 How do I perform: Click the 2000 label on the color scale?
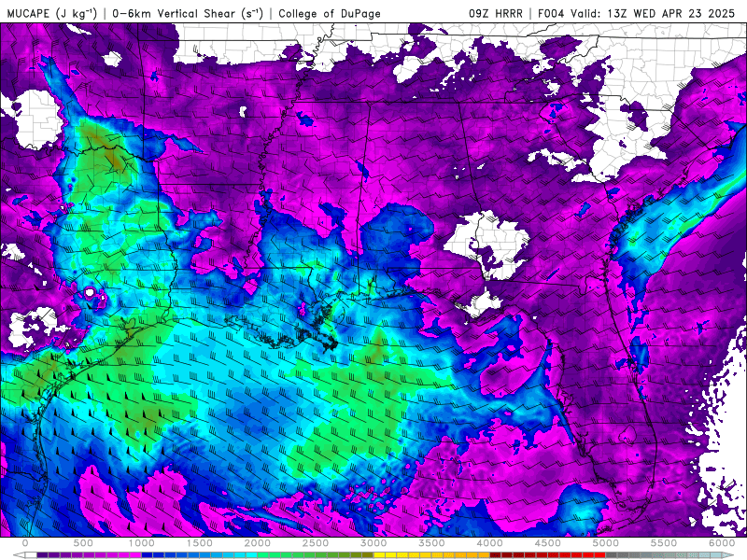pyautogui.click(x=258, y=543)
